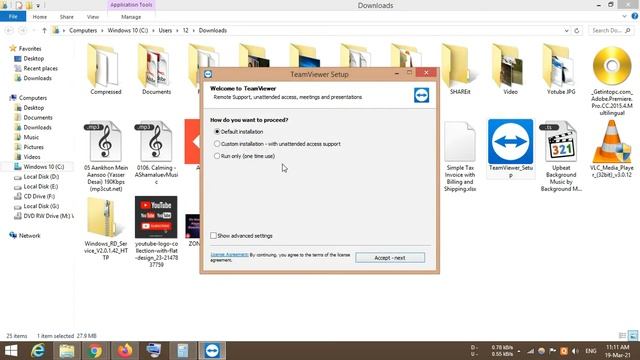Select Recent places in Favorites
Image resolution: width=640 pixels, height=360 pixels.
[40, 69]
